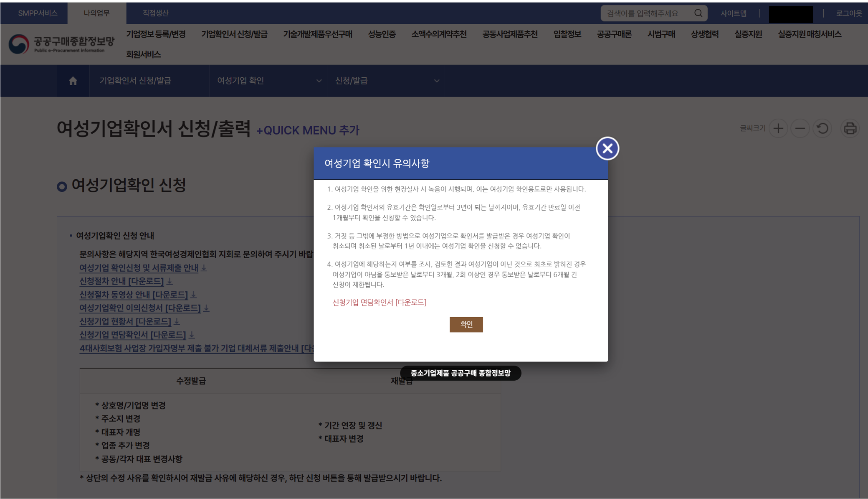Viewport: 868px width, 499px height.
Task: Switch to the SMPP서비스 tab
Action: [38, 13]
